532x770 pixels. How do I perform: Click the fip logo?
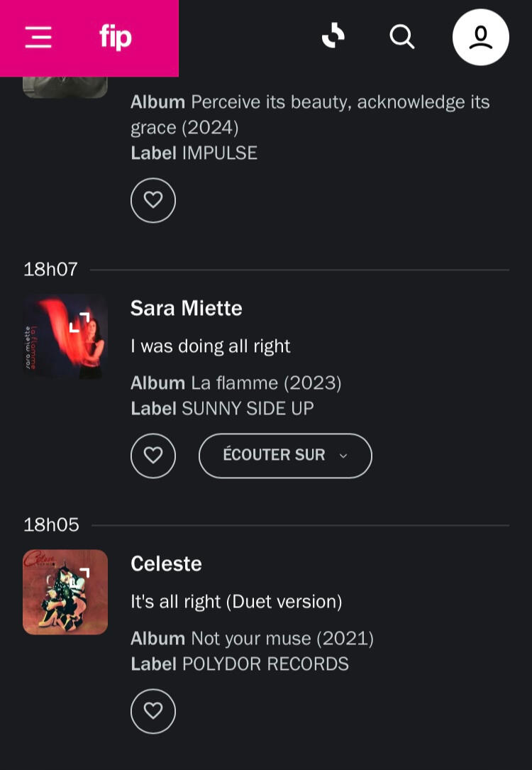point(116,37)
